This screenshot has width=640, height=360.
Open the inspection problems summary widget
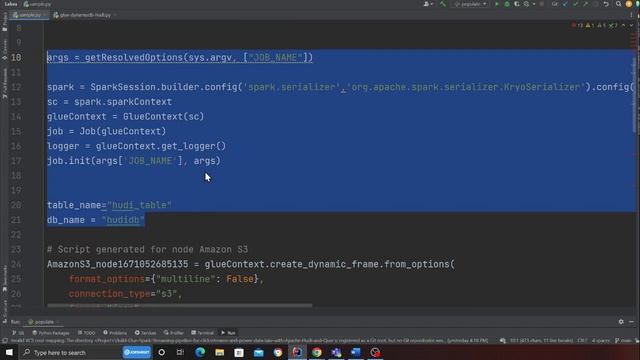[595, 25]
